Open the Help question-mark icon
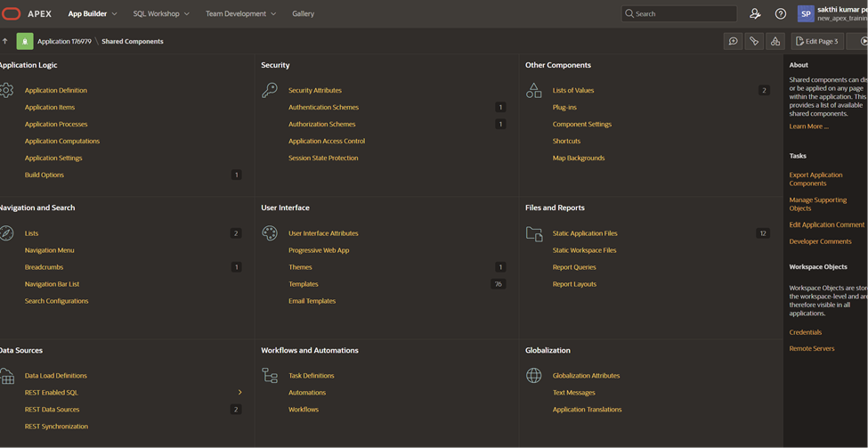 [x=781, y=14]
